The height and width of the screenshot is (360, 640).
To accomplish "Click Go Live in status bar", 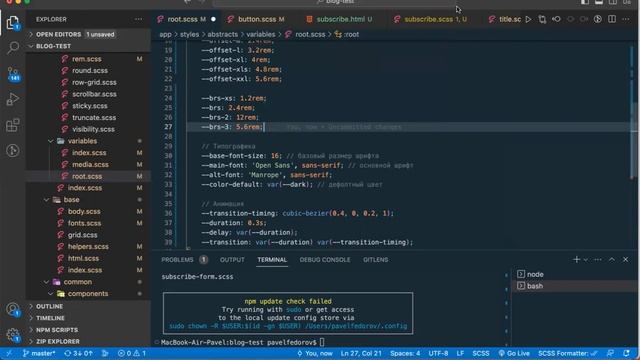I will coord(513,353).
